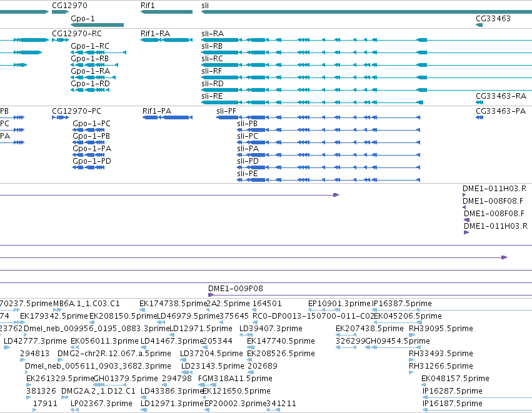Select protein label CG12970-PC

pyautogui.click(x=76, y=111)
